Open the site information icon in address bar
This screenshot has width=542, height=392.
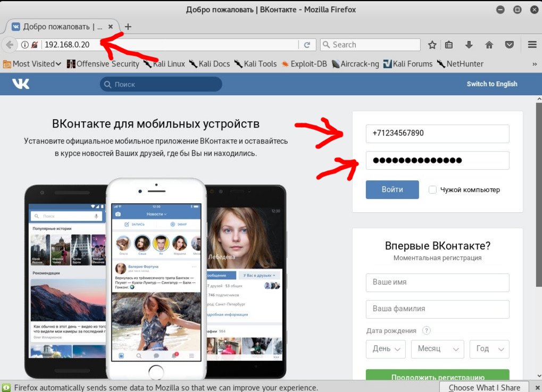click(x=24, y=45)
